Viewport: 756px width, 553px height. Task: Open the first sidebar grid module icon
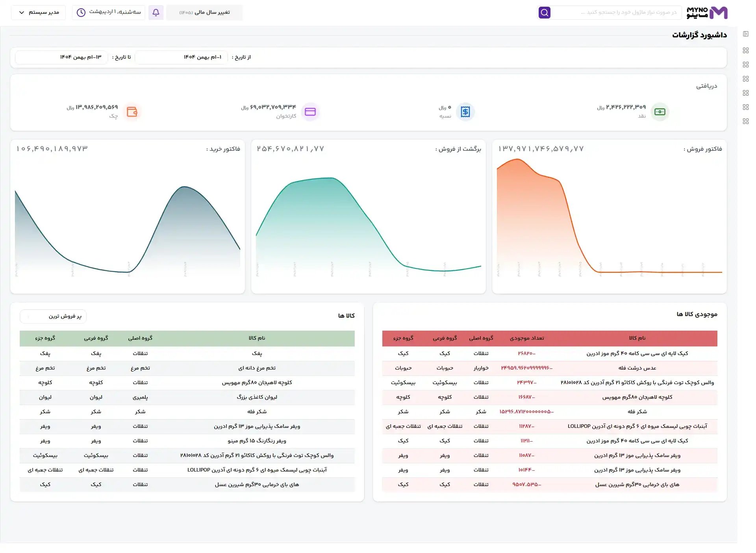pyautogui.click(x=746, y=50)
